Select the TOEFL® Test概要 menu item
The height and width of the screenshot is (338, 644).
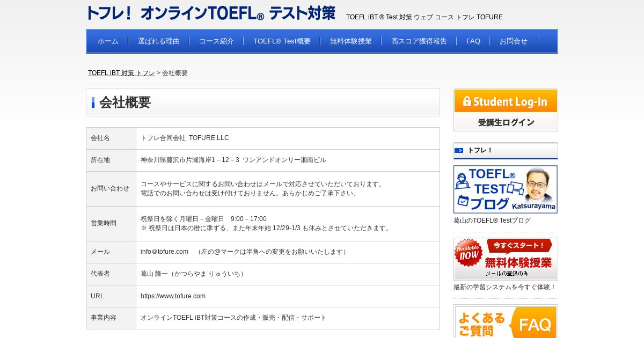[282, 41]
